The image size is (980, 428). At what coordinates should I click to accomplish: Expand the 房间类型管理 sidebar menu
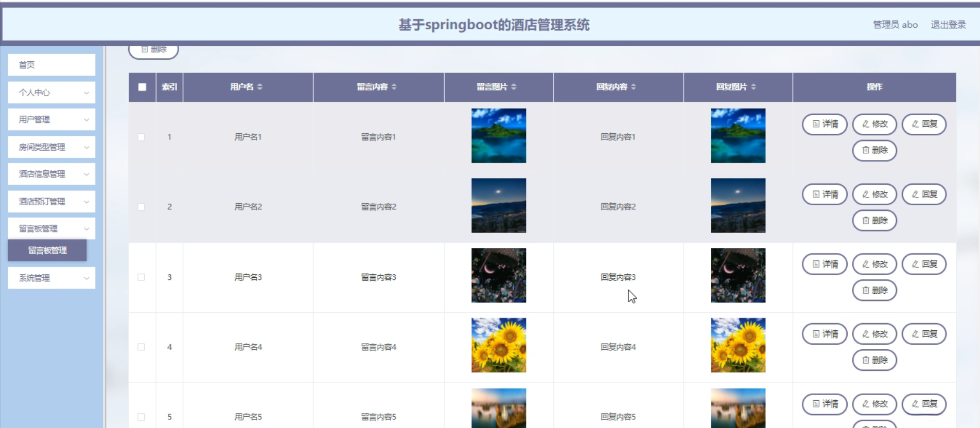click(x=51, y=147)
